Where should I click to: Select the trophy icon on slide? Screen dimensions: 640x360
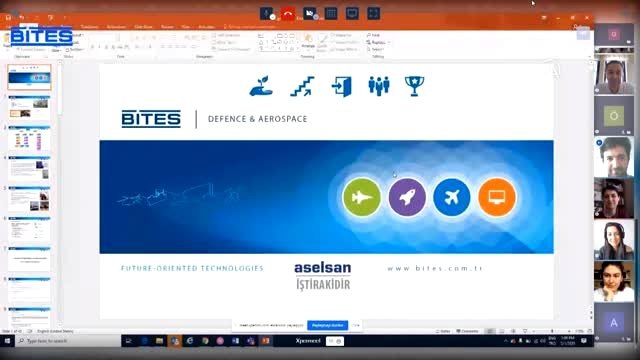pyautogui.click(x=414, y=86)
